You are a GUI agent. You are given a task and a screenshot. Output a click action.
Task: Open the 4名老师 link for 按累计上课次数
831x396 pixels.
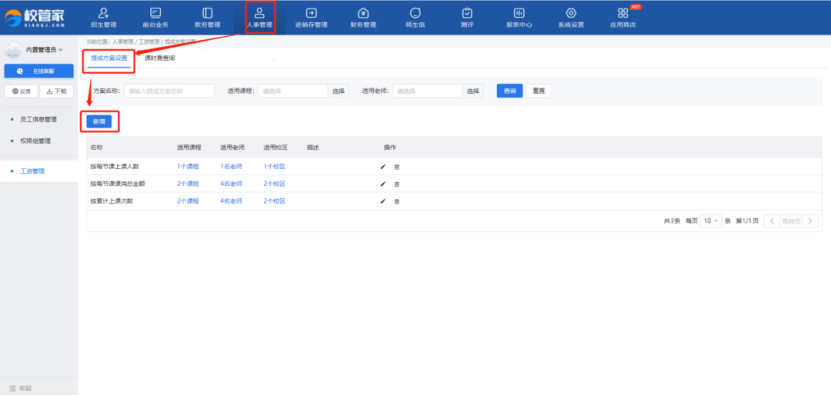tap(231, 201)
